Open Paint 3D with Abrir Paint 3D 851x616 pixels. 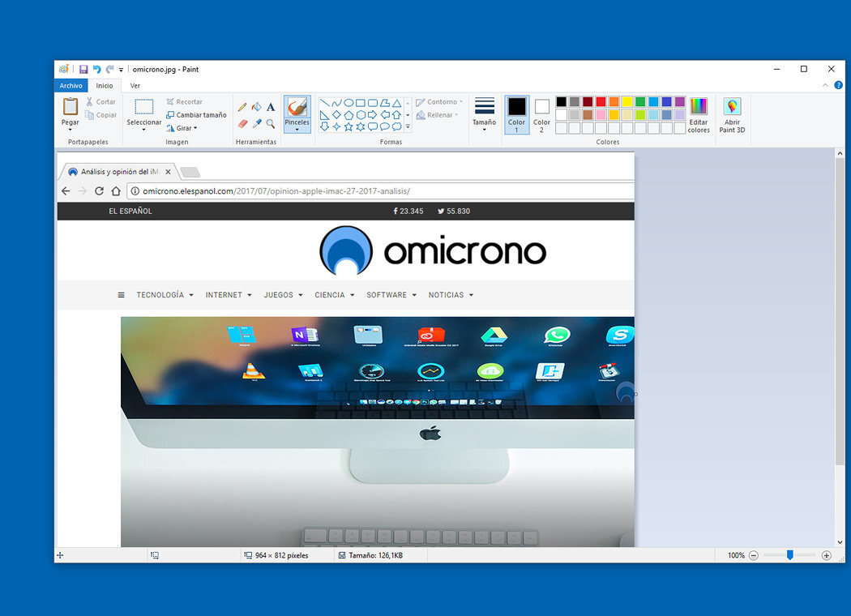[x=732, y=115]
